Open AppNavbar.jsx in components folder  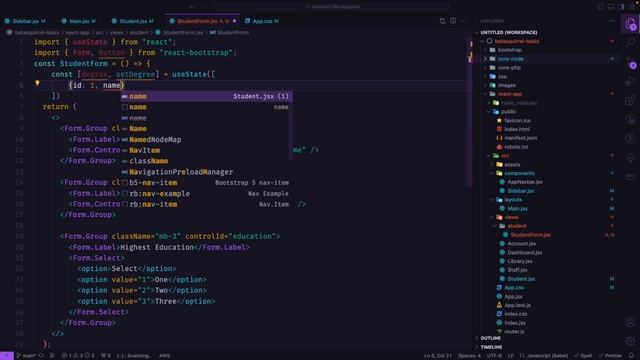click(x=525, y=182)
